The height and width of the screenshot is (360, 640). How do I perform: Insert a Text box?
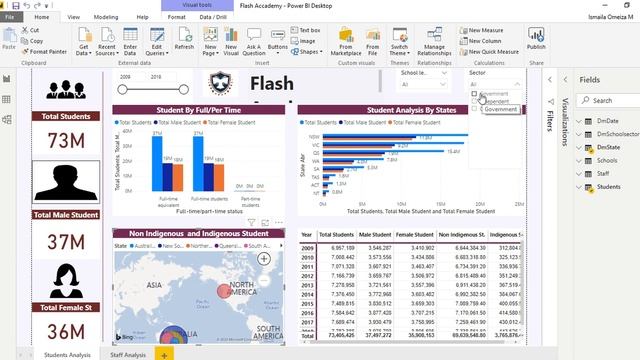point(305,30)
